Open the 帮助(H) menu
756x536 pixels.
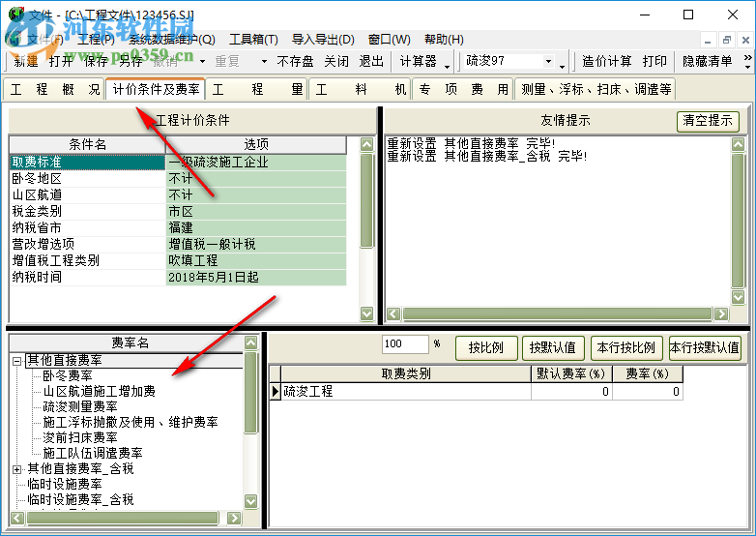(x=444, y=40)
